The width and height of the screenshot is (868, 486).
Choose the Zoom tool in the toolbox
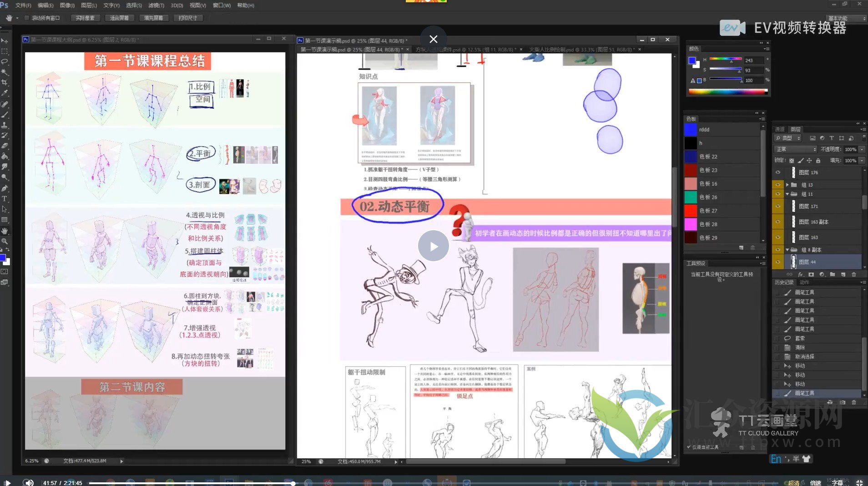tap(5, 241)
